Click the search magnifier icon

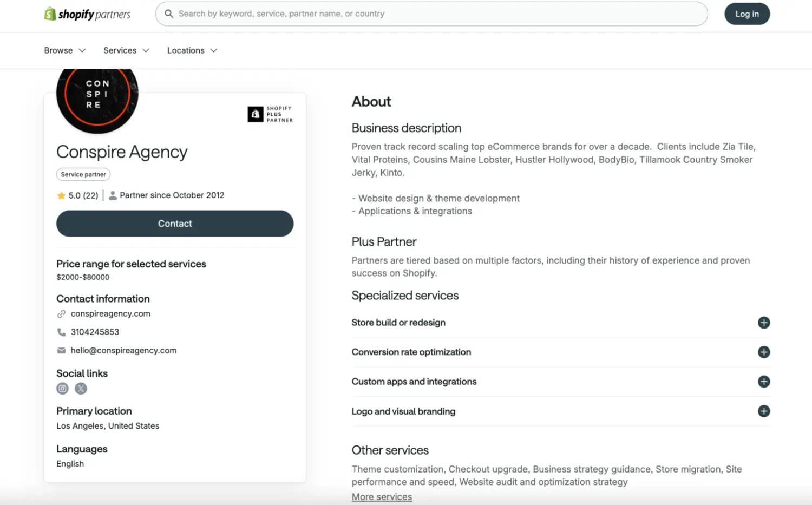click(169, 14)
